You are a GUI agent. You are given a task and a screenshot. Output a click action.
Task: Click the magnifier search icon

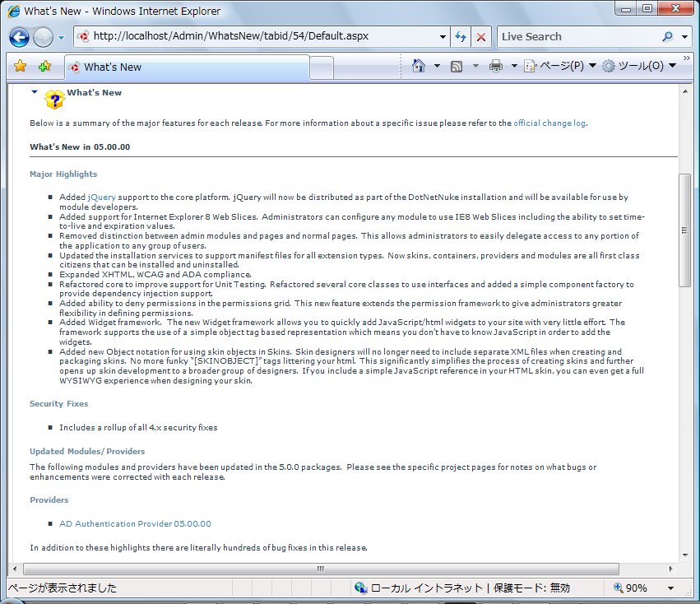coord(667,37)
